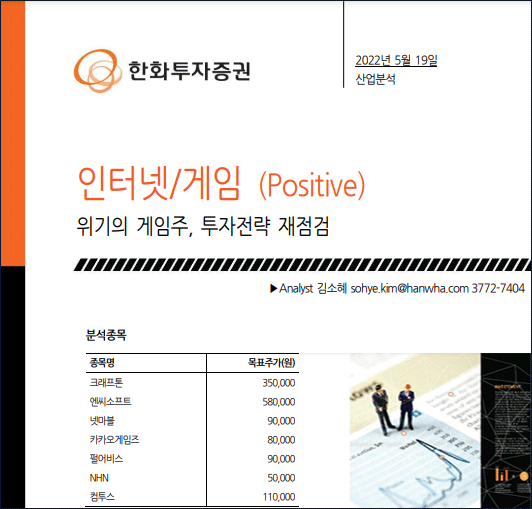Select the 펄어비스 row name
The width and height of the screenshot is (532, 509).
tap(106, 459)
